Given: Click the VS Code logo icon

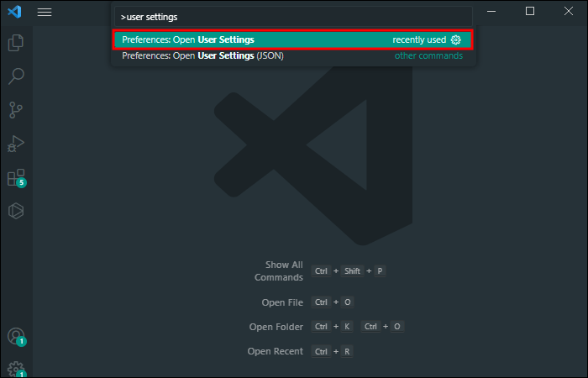Looking at the screenshot, I should tap(14, 12).
